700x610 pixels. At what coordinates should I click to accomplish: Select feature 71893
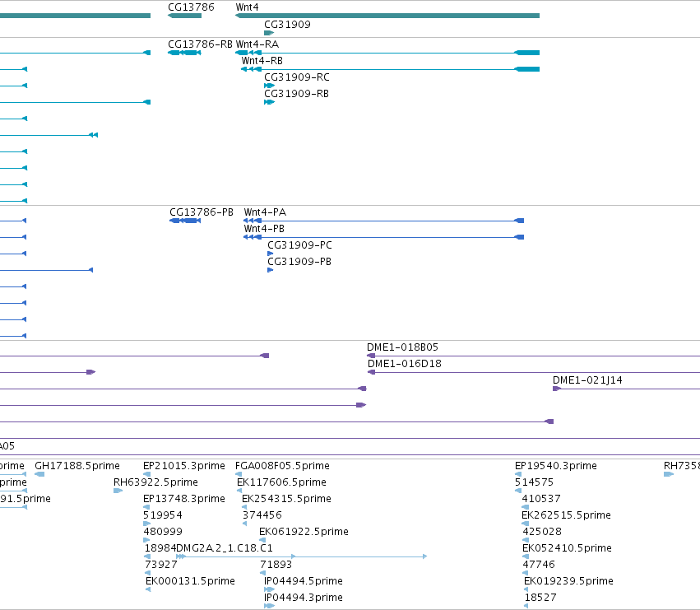pos(276,565)
